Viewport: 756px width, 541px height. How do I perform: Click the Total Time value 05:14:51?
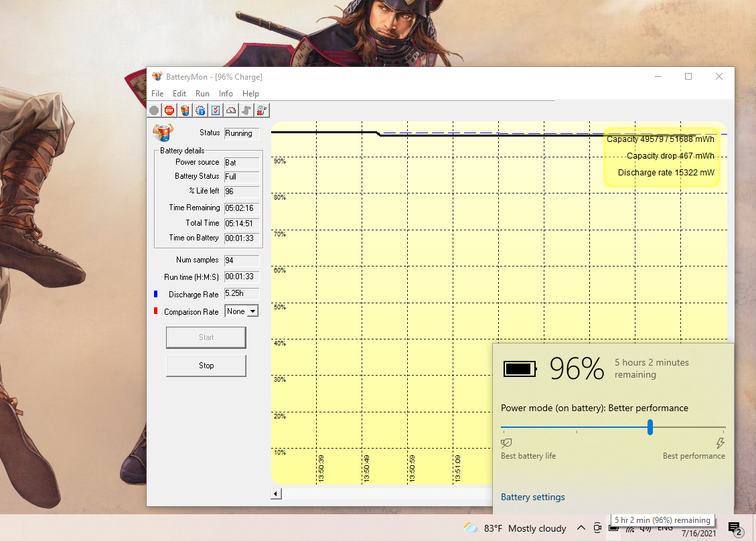pyautogui.click(x=242, y=223)
